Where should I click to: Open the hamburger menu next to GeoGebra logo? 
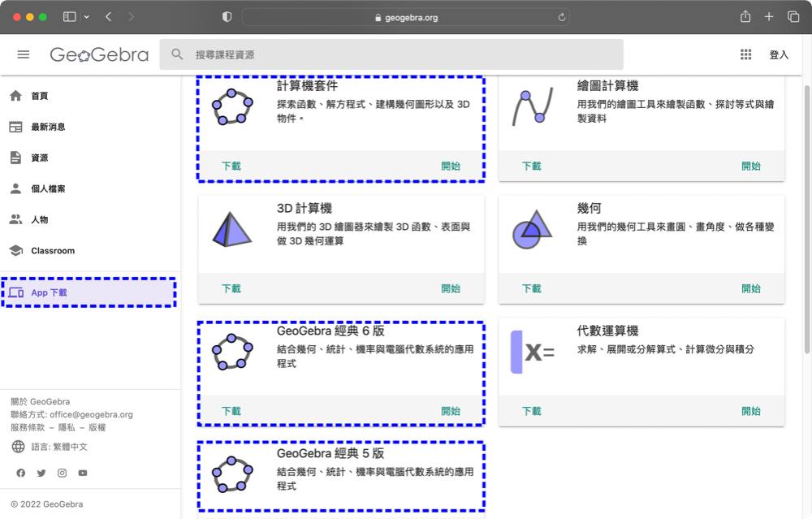(24, 54)
